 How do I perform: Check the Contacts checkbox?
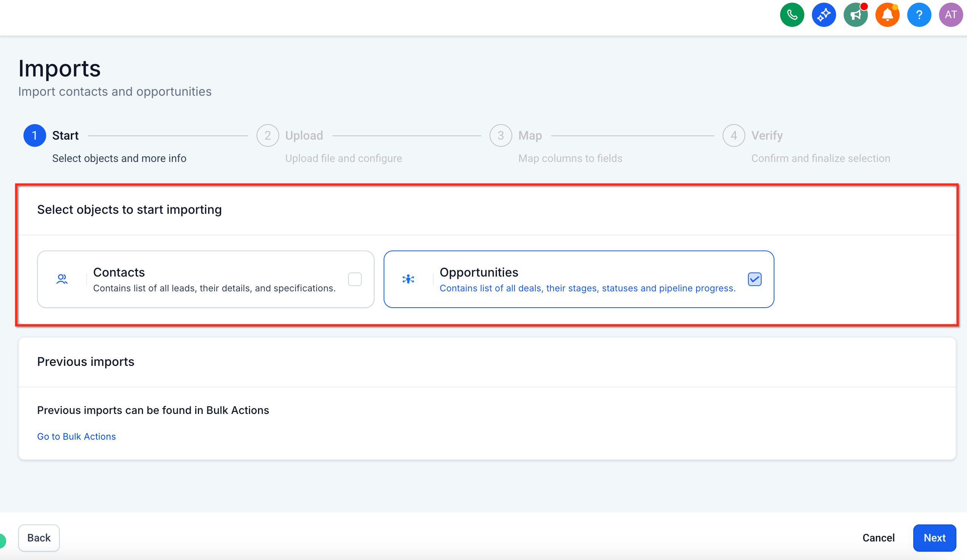[354, 279]
